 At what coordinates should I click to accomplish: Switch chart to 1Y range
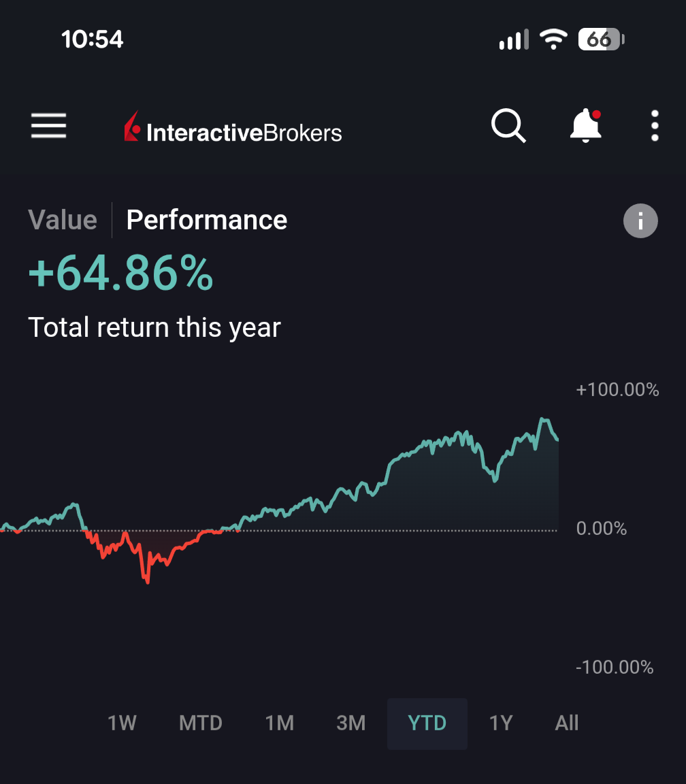[x=500, y=723]
